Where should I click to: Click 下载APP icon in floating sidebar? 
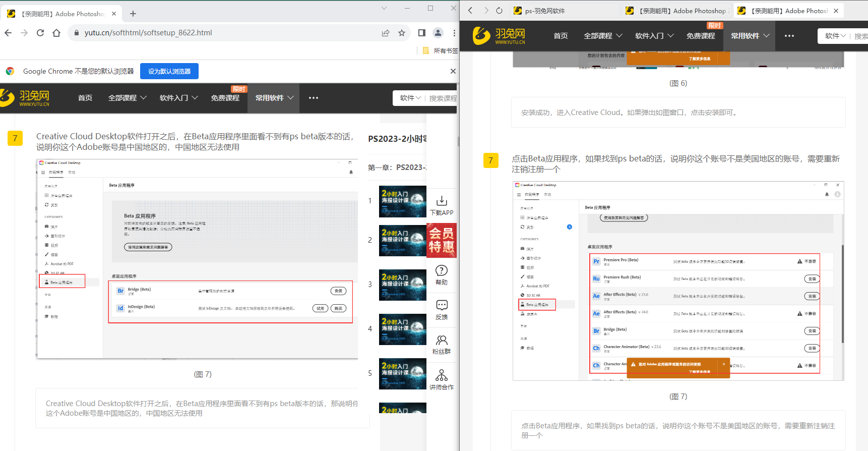tap(442, 205)
